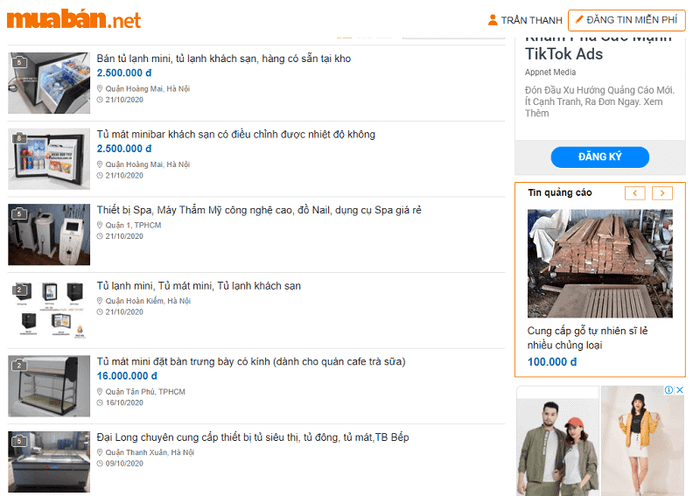Click the 16.000.000 đ price
700x496 pixels.
127,376
